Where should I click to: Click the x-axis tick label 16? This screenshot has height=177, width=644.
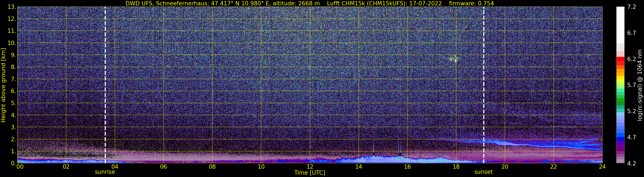point(407,167)
